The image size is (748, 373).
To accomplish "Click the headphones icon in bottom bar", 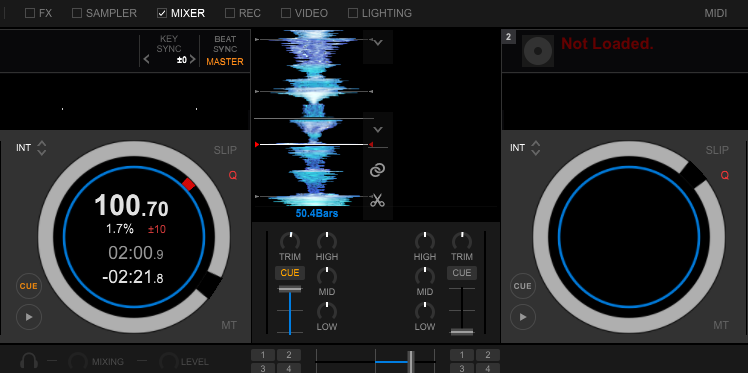I will pyautogui.click(x=30, y=362).
